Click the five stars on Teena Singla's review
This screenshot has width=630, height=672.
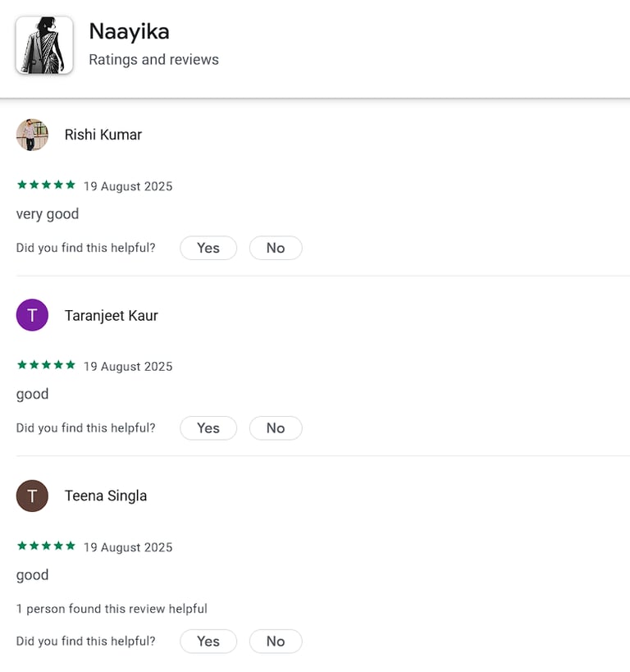pyautogui.click(x=46, y=546)
